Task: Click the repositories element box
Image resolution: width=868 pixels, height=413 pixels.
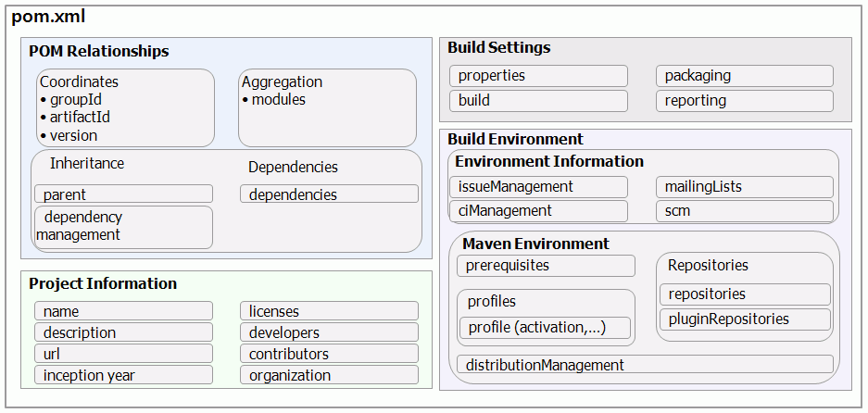Action: pos(745,294)
